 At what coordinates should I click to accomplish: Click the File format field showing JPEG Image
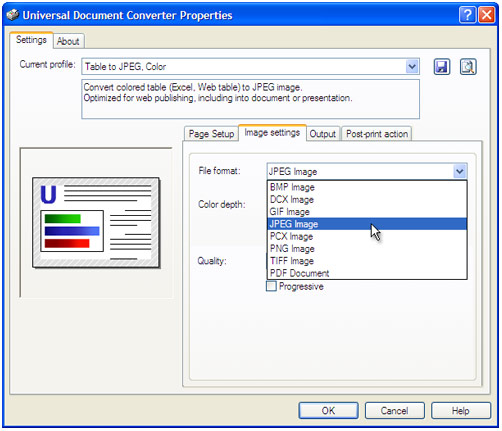[x=367, y=171]
